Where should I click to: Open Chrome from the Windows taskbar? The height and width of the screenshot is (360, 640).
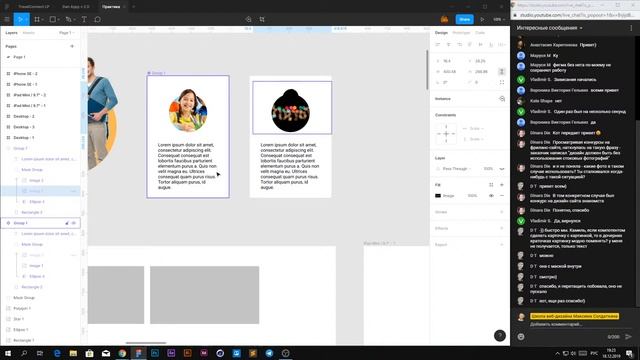[x=122, y=353]
